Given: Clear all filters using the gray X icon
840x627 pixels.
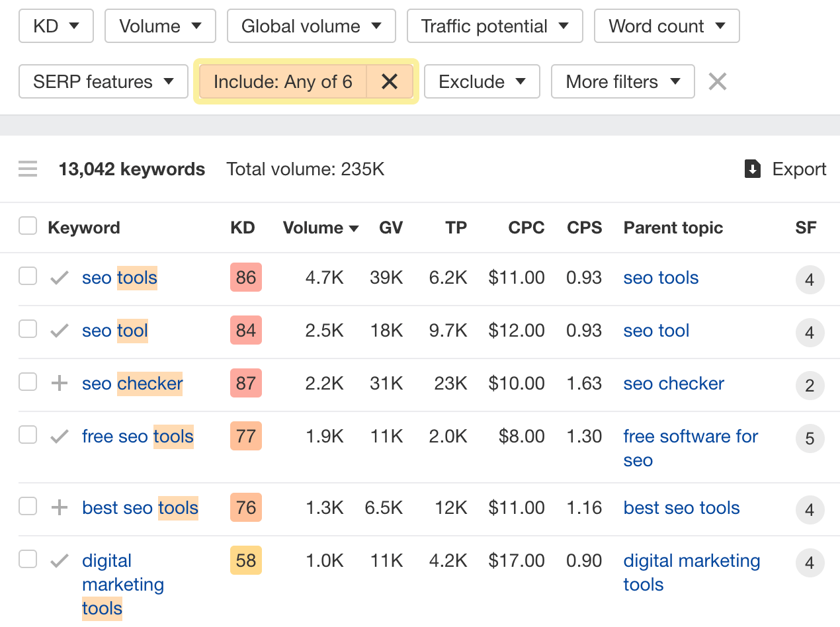Looking at the screenshot, I should tap(717, 81).
